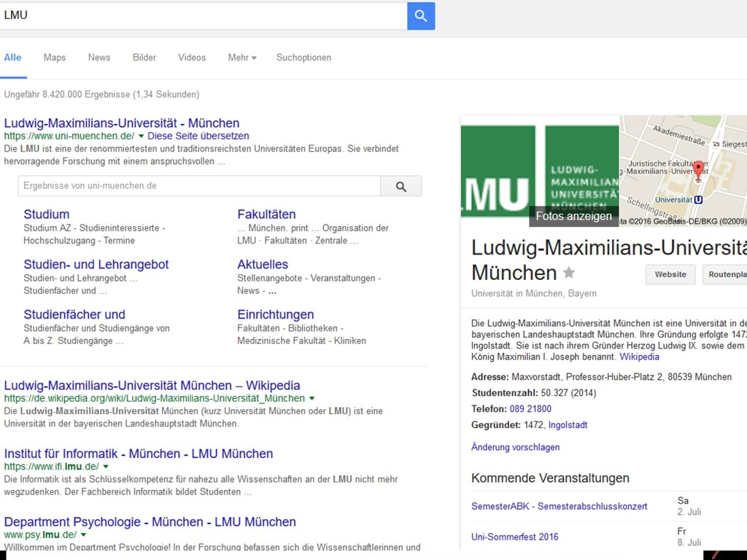Open the Einrichtungen sitelink
Viewport: 747px width, 560px height.
(275, 314)
